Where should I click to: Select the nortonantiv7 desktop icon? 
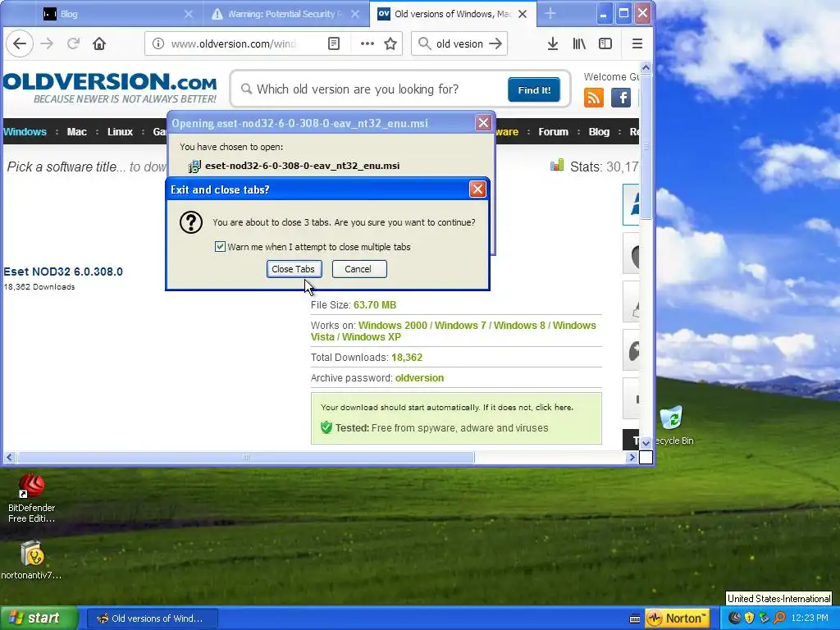tap(32, 560)
